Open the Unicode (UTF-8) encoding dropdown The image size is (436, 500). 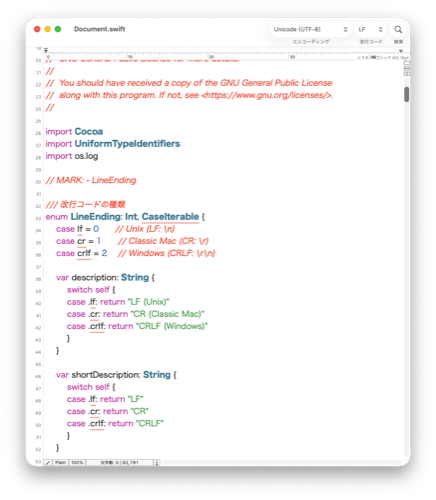(x=310, y=29)
